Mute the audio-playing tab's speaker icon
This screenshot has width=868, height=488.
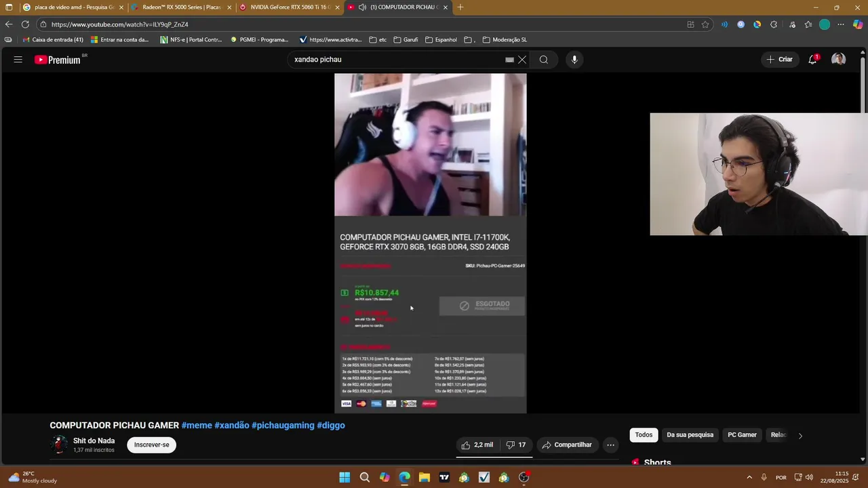[363, 7]
